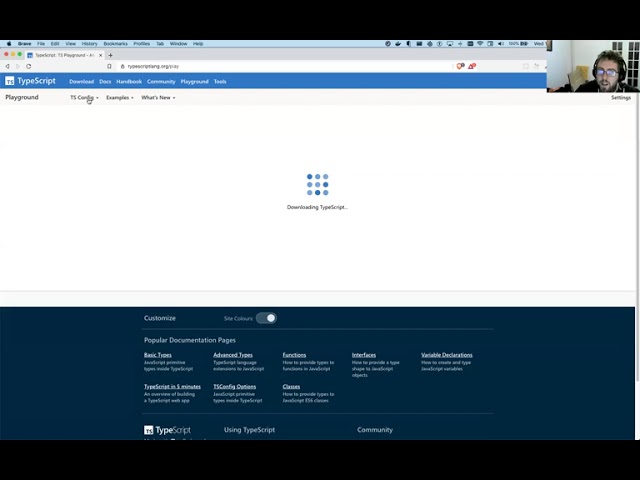The height and width of the screenshot is (480, 640).
Task: Click the bookmark icon beside address bar
Action: coord(109,66)
